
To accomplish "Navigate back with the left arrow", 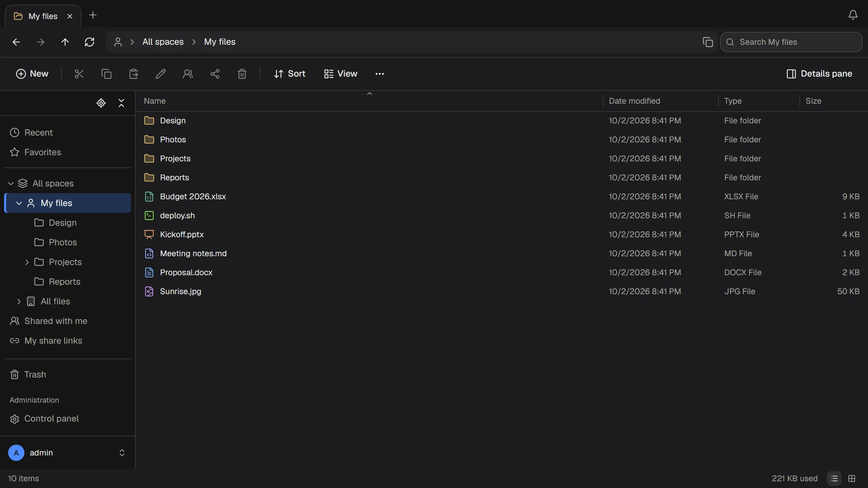I will tap(16, 42).
